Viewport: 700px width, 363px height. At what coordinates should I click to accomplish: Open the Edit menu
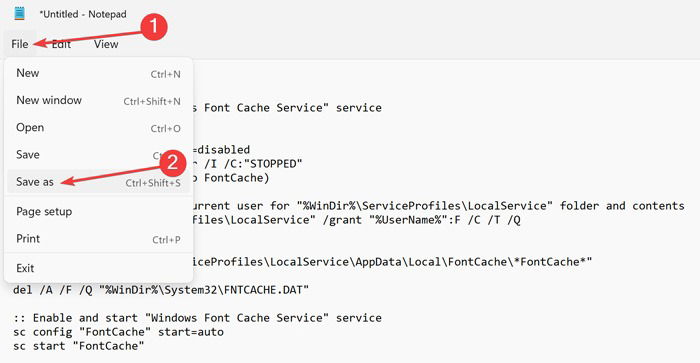(61, 44)
